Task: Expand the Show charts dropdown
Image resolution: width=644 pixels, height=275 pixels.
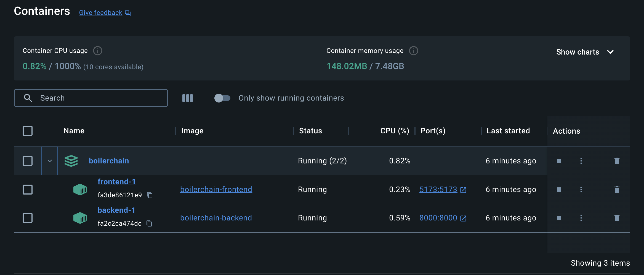Action: coord(585,52)
